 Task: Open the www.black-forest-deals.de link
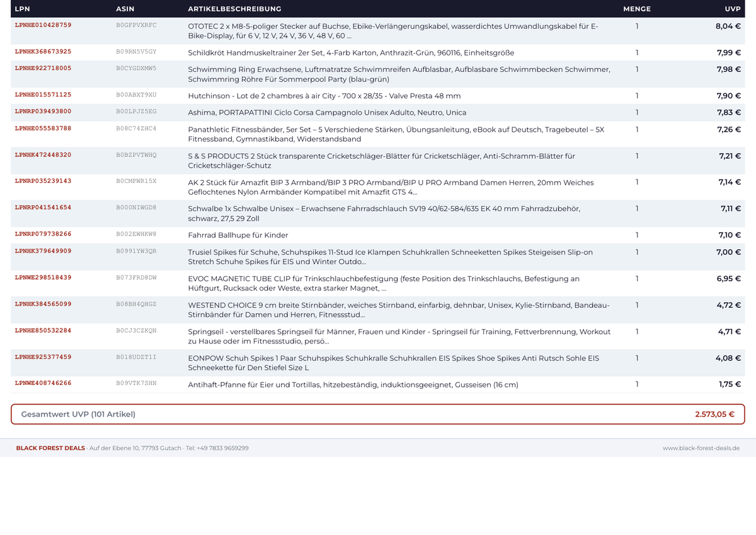[701, 448]
